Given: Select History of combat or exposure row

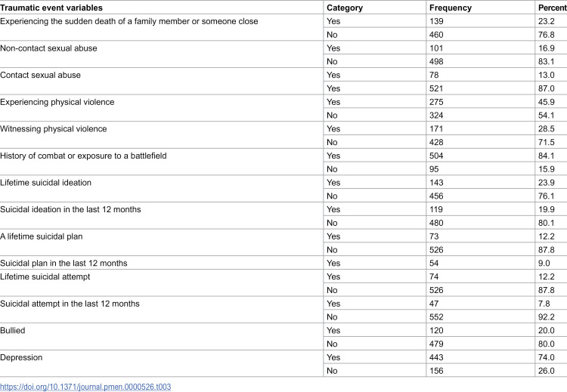Looking at the screenshot, I should point(83,156).
